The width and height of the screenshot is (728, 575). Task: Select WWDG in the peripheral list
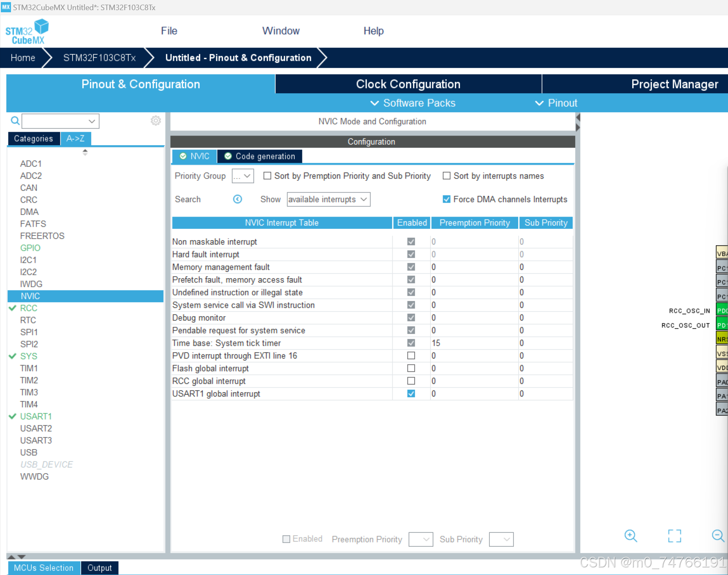click(34, 476)
